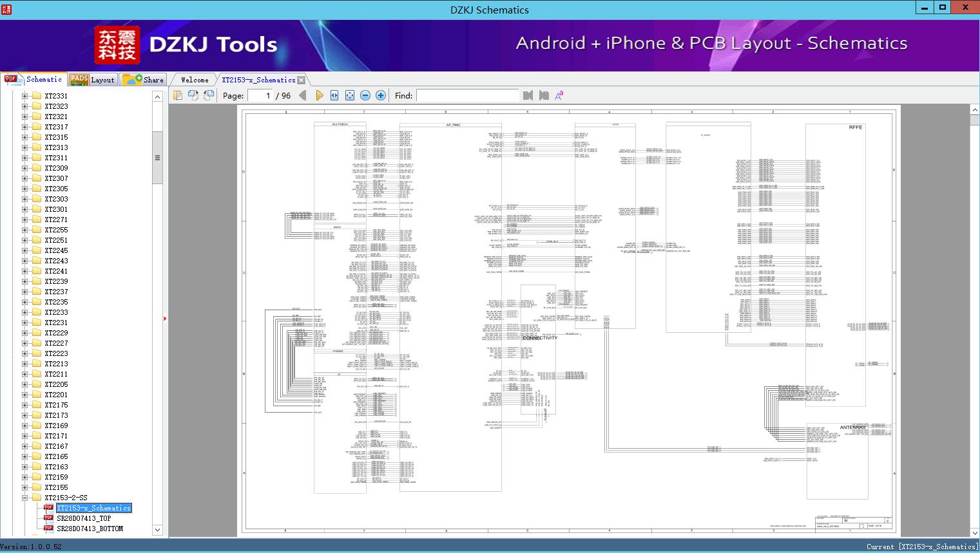The width and height of the screenshot is (980, 553).
Task: Click the find next icon
Action: coord(544,95)
